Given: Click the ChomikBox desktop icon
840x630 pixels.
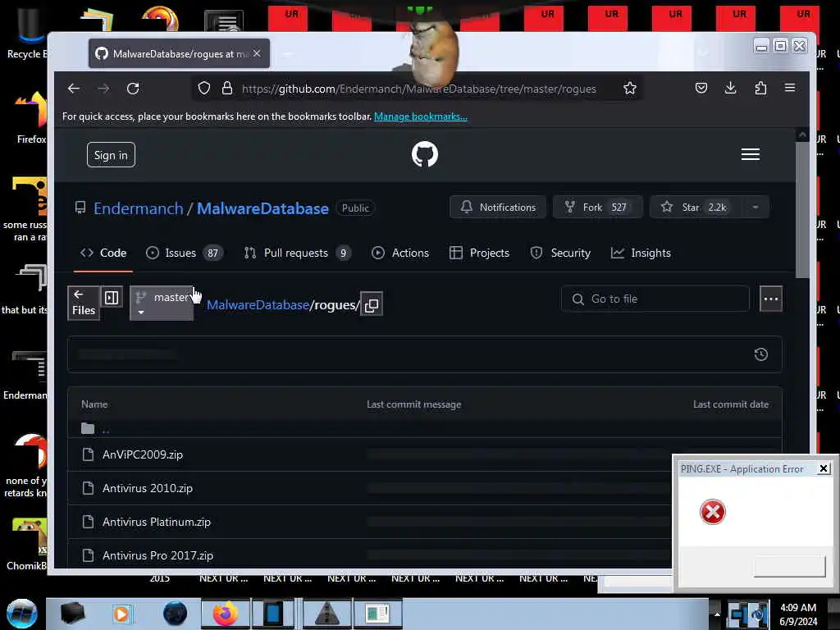Looking at the screenshot, I should click(27, 543).
